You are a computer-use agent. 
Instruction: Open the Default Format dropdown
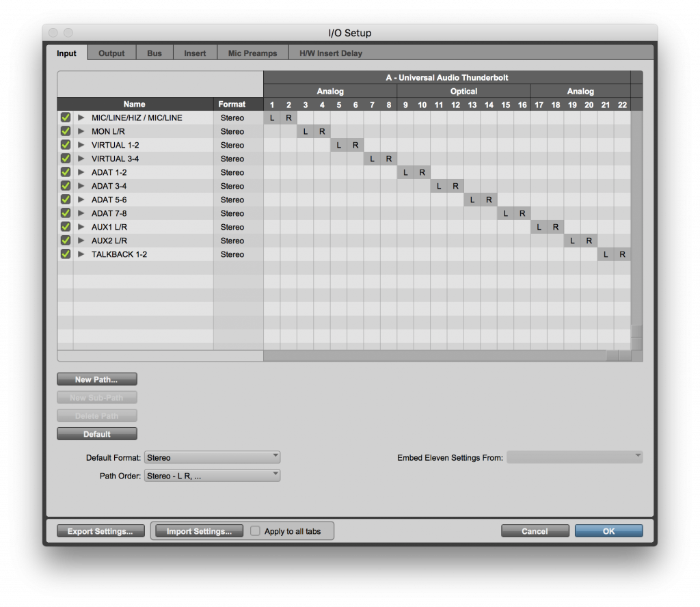(212, 457)
